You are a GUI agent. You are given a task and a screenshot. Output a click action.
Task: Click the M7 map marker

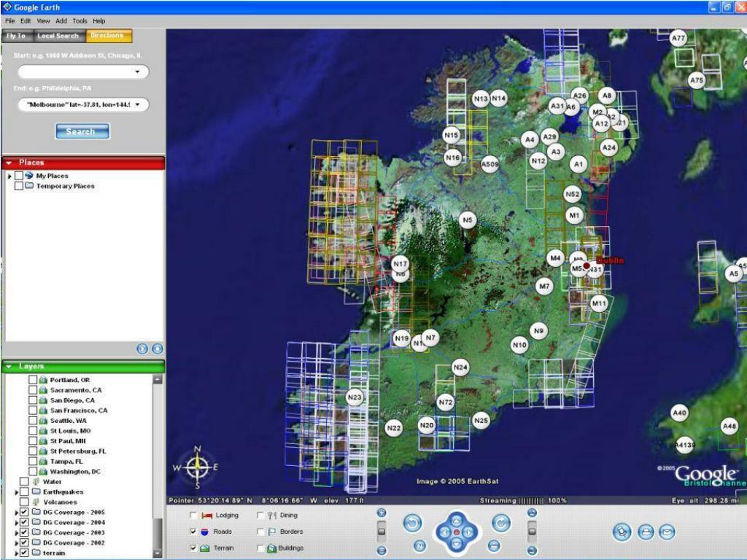pos(544,286)
